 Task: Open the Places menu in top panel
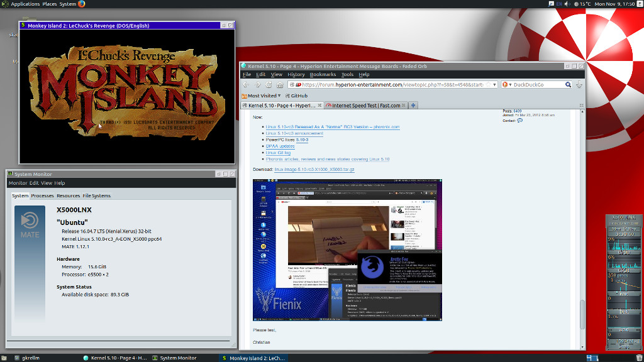click(x=50, y=4)
